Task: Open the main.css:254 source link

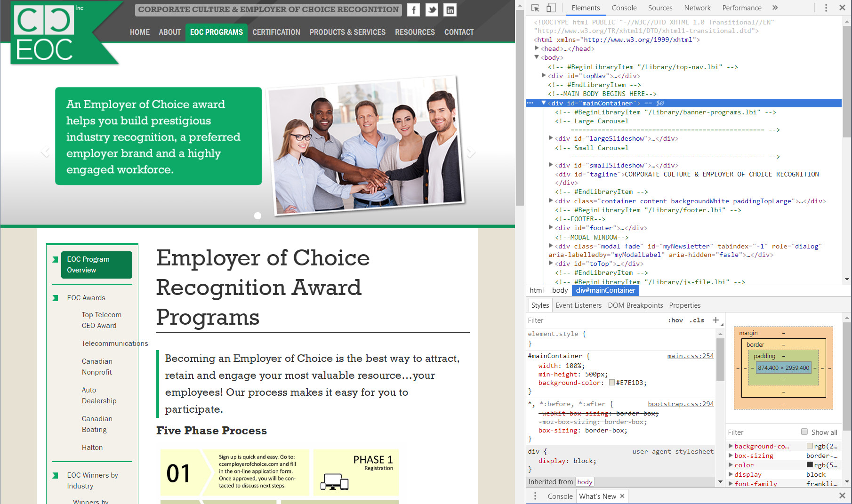Action: (x=690, y=356)
